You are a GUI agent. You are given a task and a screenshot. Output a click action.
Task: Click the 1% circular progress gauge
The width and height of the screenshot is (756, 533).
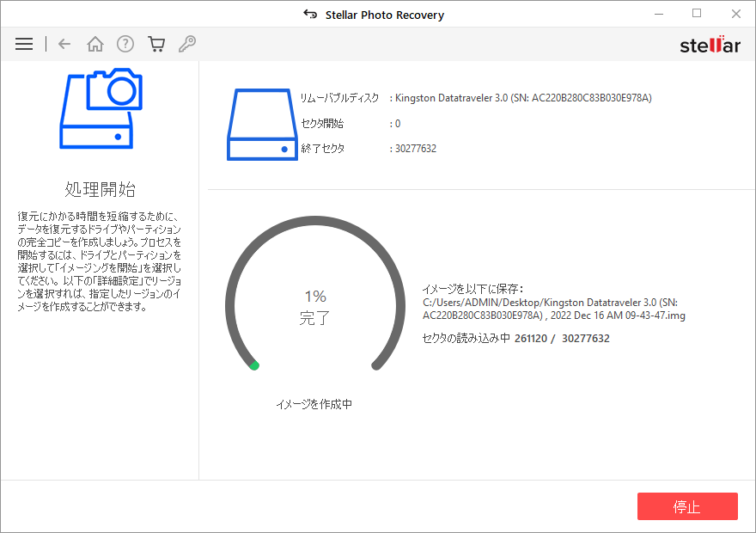coord(314,293)
